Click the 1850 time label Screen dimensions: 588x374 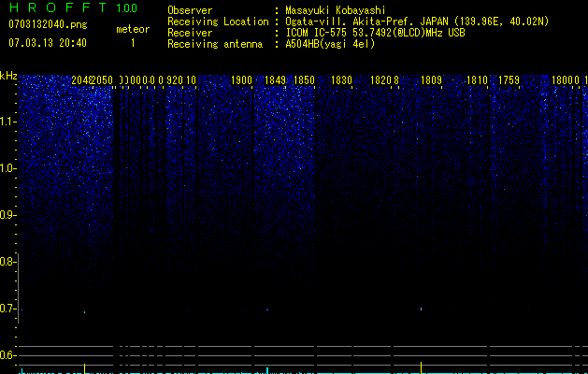304,80
